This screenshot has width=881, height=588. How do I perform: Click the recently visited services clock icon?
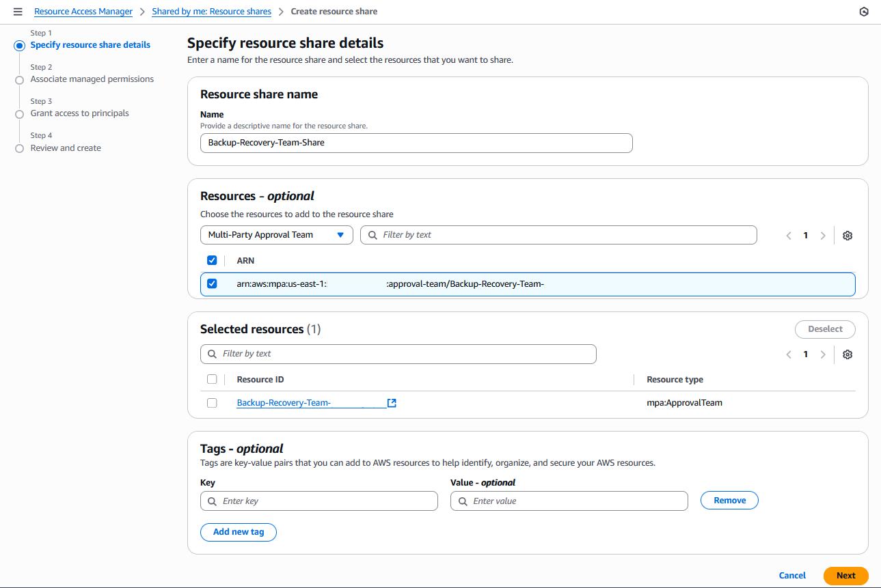[x=863, y=11]
